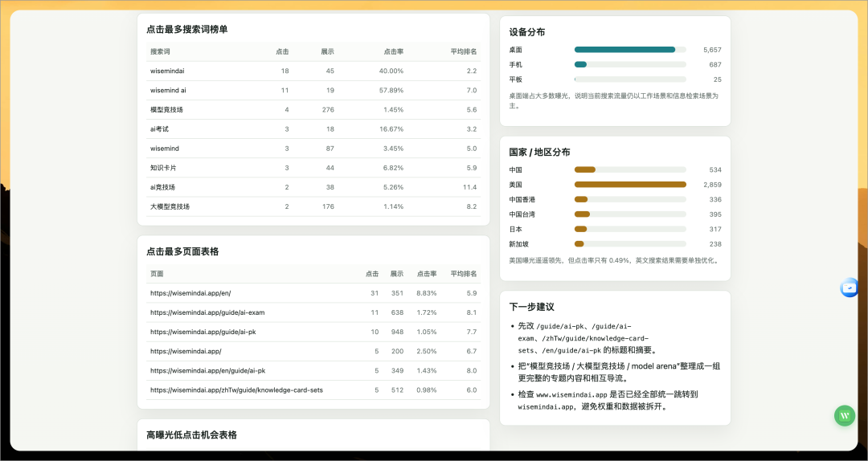Click the 页面 column header
This screenshot has height=461, width=868.
pos(157,274)
